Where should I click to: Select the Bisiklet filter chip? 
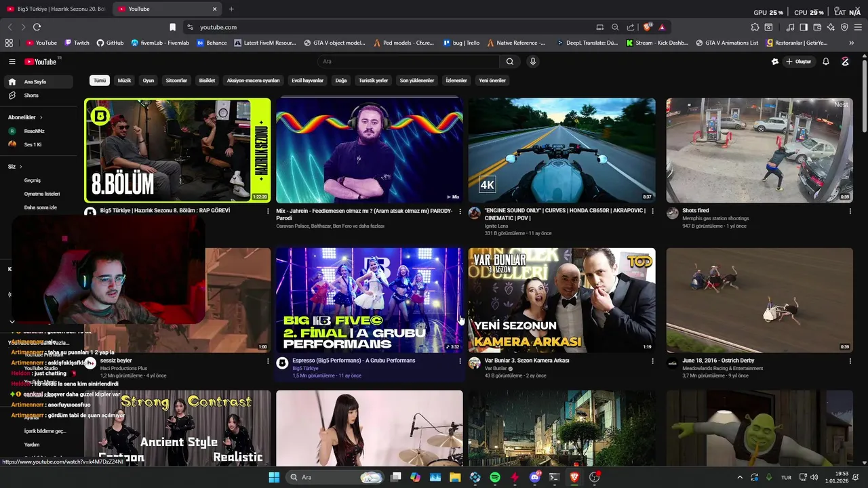click(207, 80)
